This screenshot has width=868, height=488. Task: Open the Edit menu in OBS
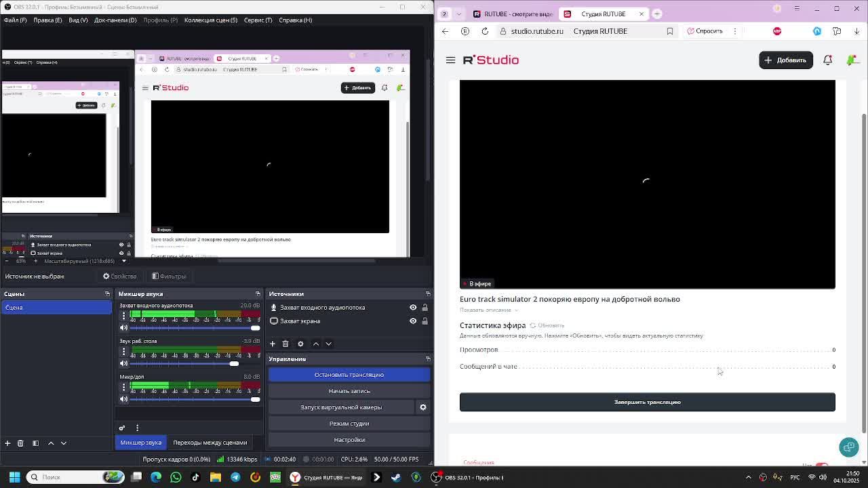pos(47,20)
